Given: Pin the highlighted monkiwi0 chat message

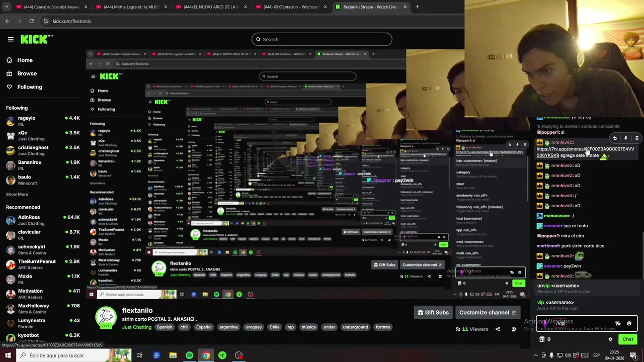Looking at the screenshot, I should coord(626,138).
